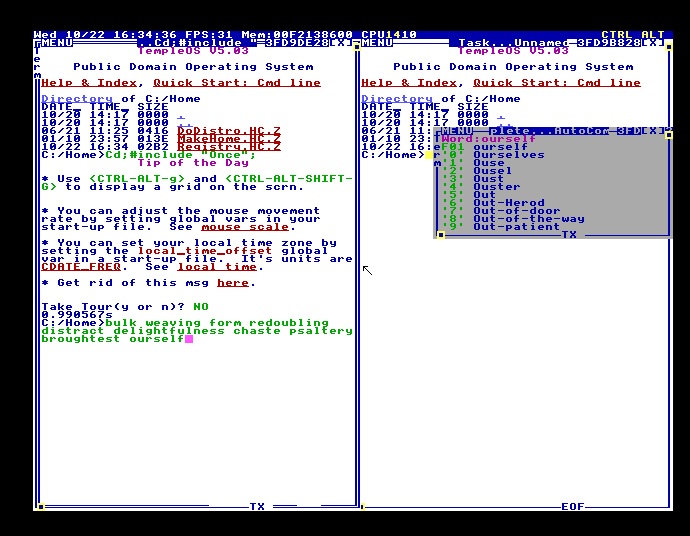Click Tip of the Day heading
This screenshot has height=536, width=690.
(x=193, y=163)
